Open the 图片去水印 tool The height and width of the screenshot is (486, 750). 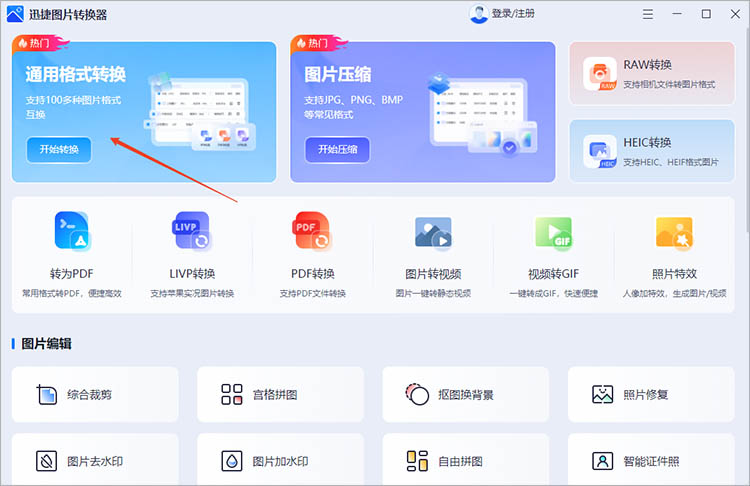pyautogui.click(x=95, y=461)
